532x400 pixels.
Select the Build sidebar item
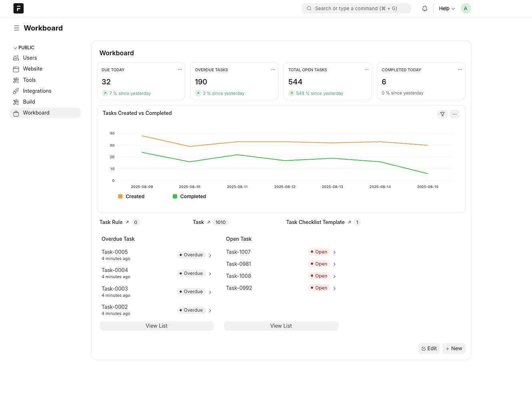[x=28, y=102]
